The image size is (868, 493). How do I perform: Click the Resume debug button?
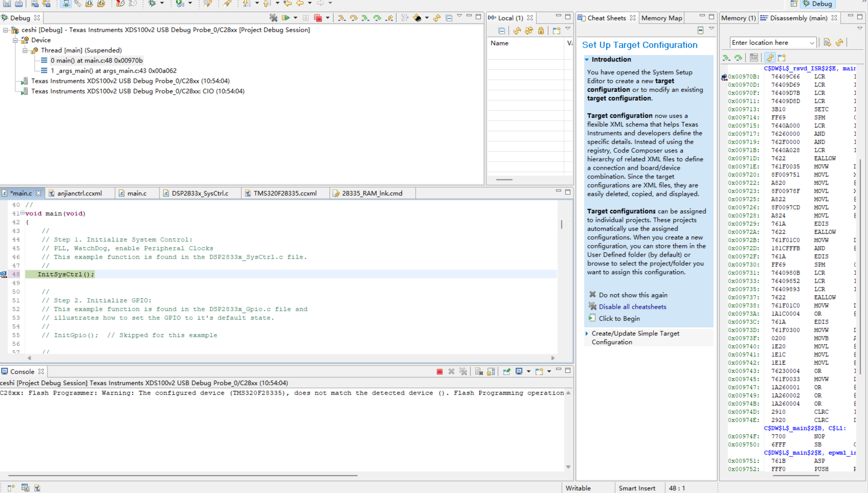(x=286, y=18)
